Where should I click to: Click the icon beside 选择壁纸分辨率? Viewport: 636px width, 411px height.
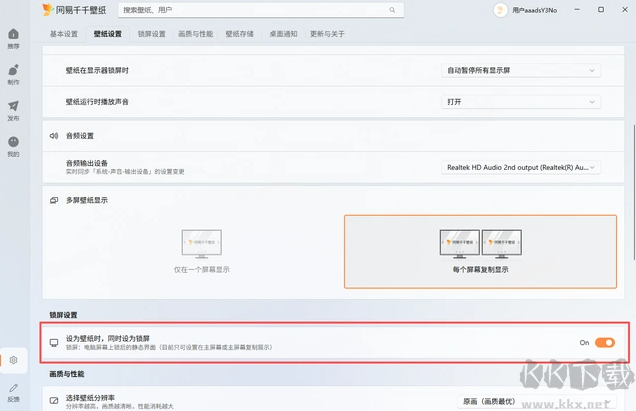click(54, 401)
